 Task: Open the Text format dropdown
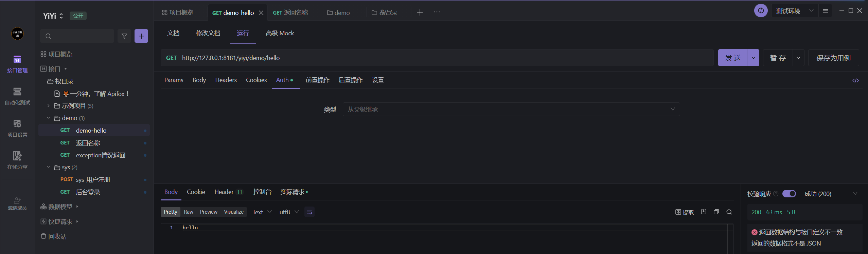tap(262, 212)
